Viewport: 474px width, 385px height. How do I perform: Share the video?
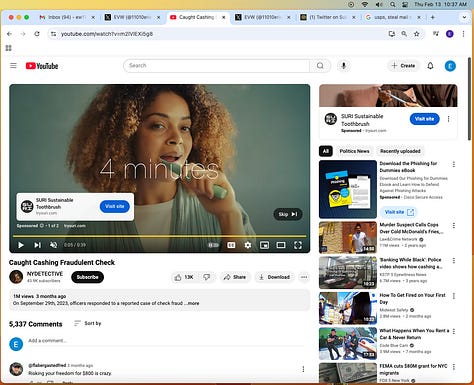coord(235,277)
